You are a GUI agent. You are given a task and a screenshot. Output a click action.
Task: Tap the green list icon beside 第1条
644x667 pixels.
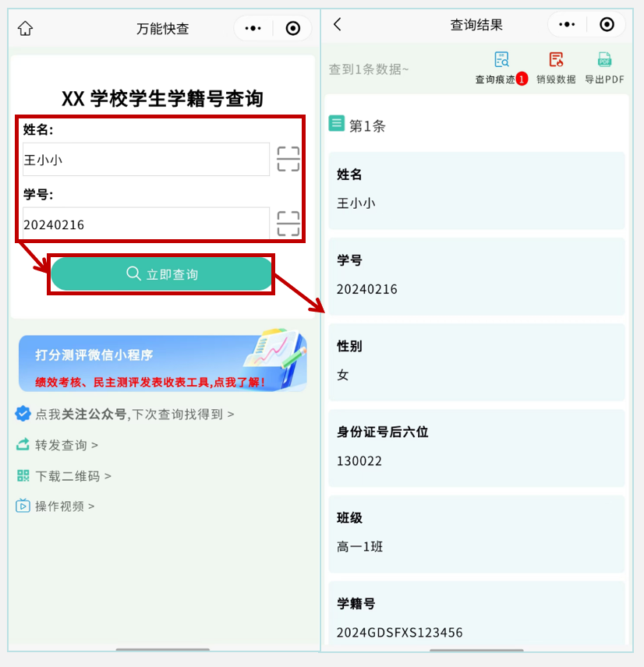coord(336,124)
